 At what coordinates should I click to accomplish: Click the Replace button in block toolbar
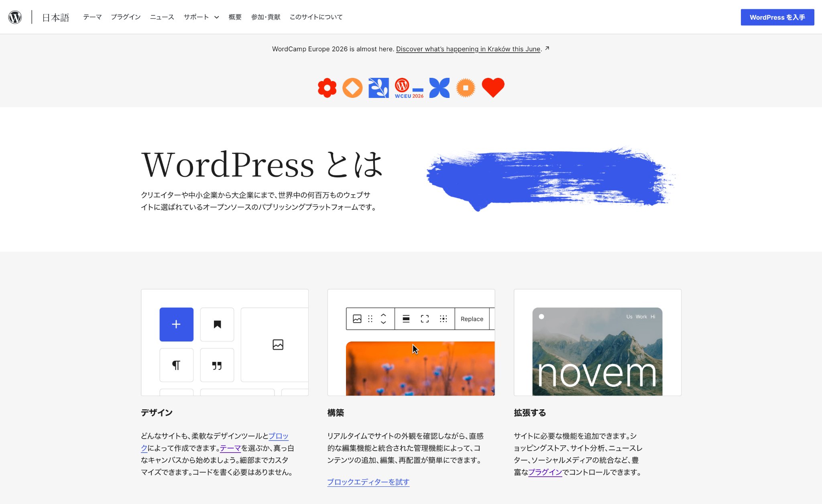(472, 319)
